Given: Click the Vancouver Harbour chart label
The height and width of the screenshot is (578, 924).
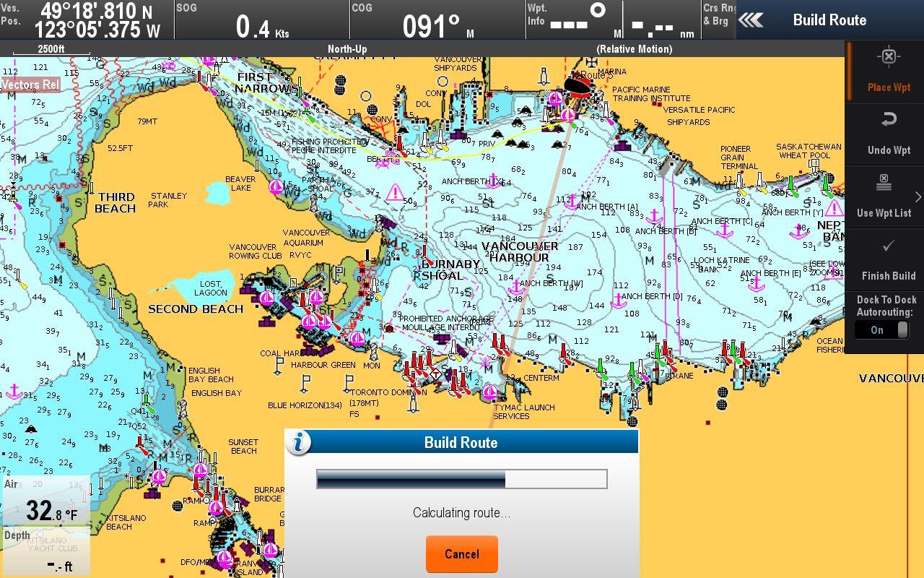Looking at the screenshot, I should 520,251.
